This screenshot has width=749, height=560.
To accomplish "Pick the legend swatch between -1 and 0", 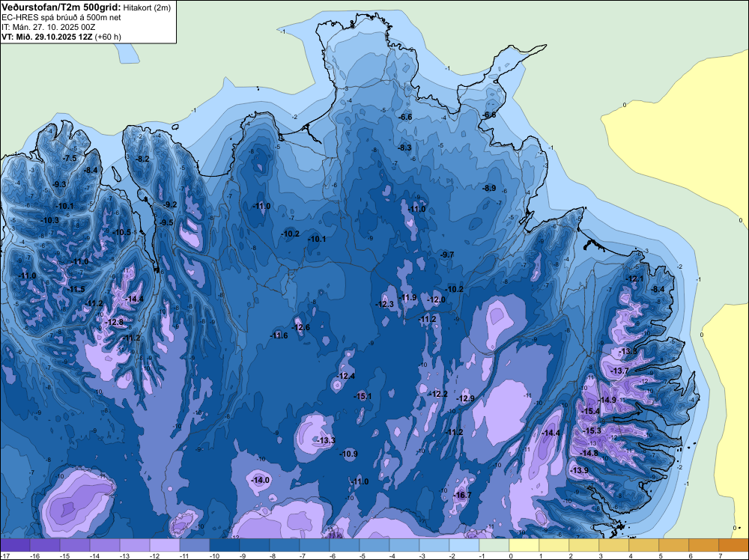I will 494,545.
